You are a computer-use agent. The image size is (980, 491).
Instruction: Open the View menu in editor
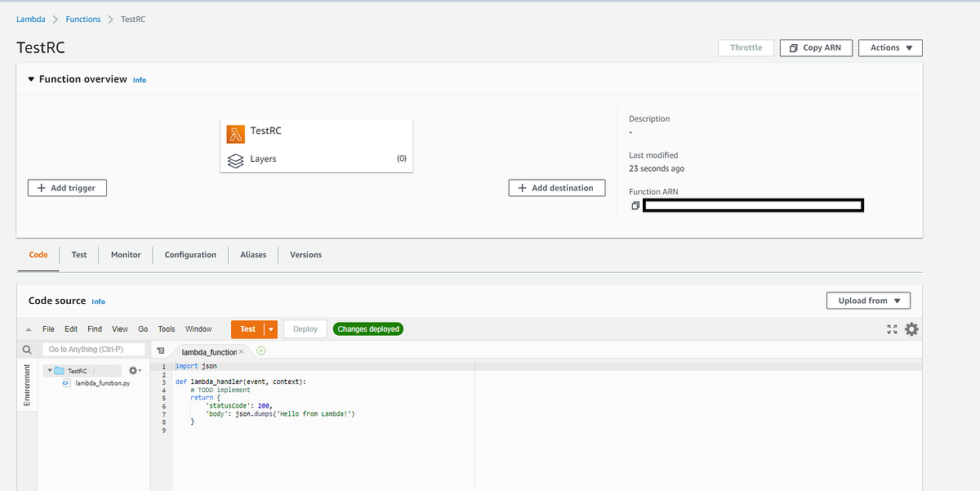coord(120,329)
